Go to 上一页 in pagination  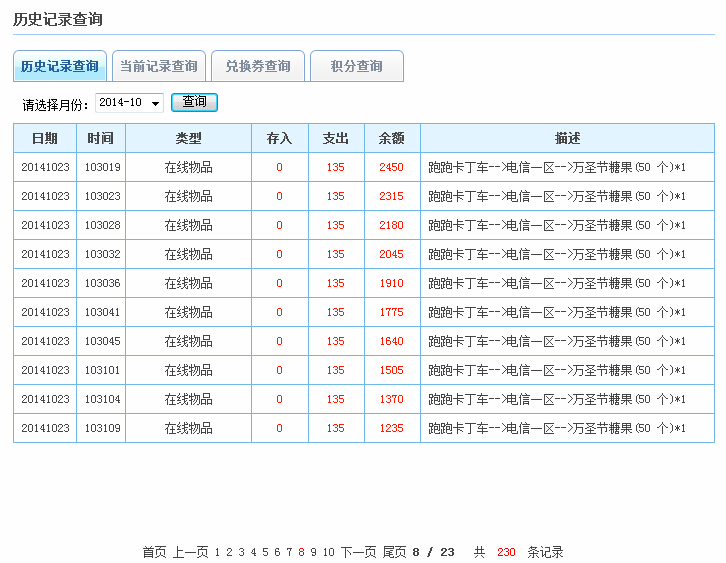coord(190,552)
